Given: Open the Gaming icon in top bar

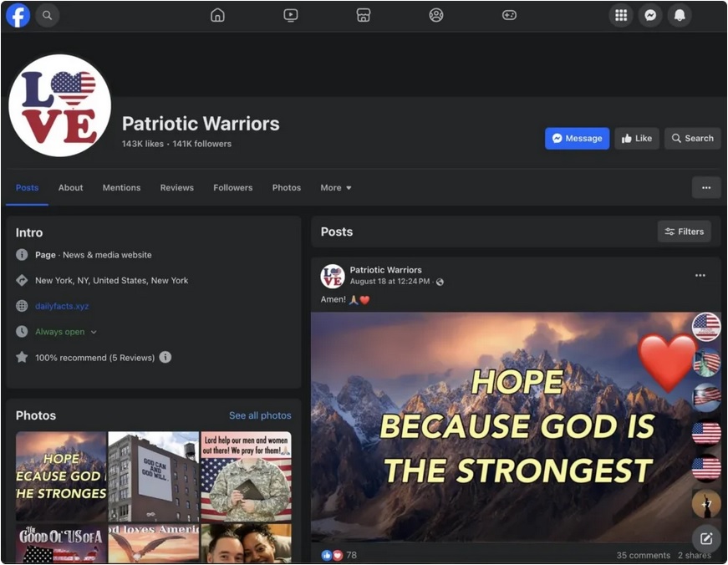Looking at the screenshot, I should tap(508, 15).
